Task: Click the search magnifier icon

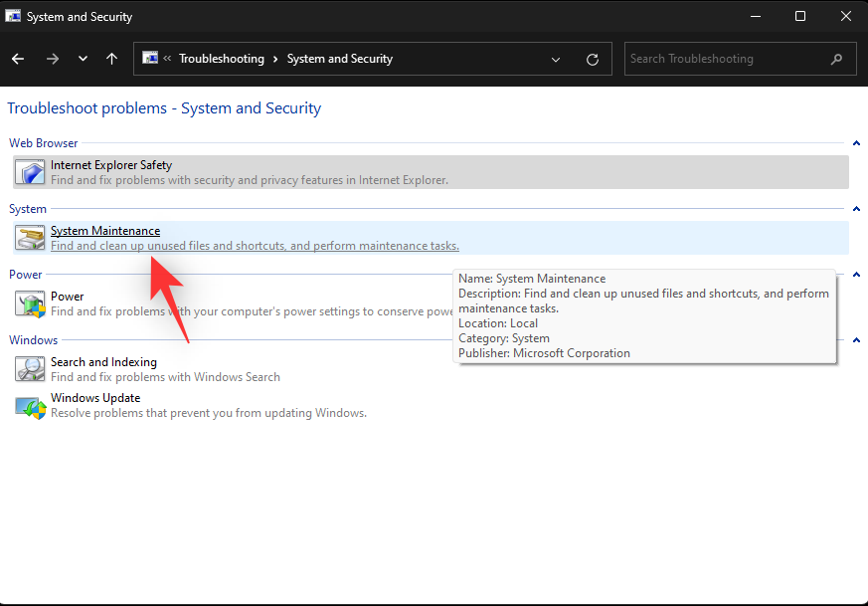Action: (x=837, y=59)
